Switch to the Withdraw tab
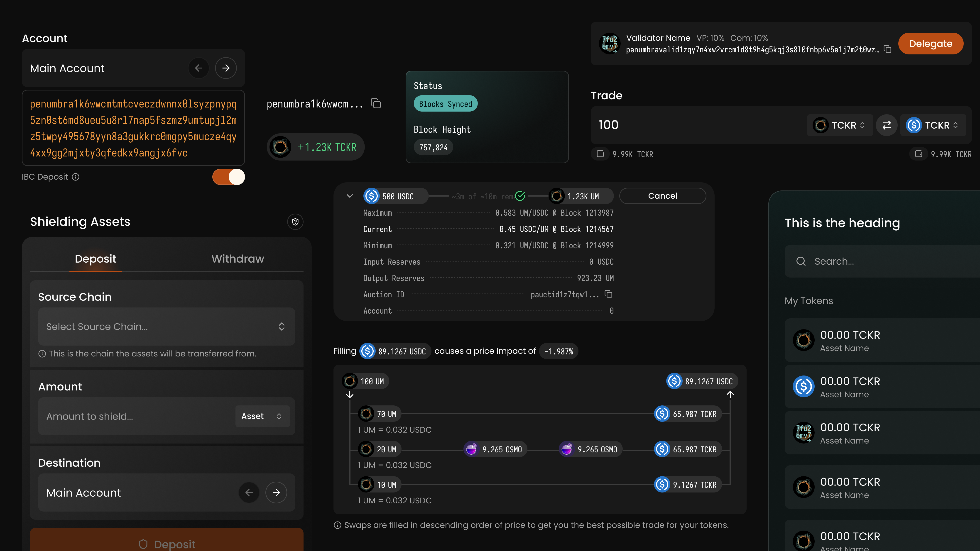Screen dimensions: 980x551 click(237, 258)
